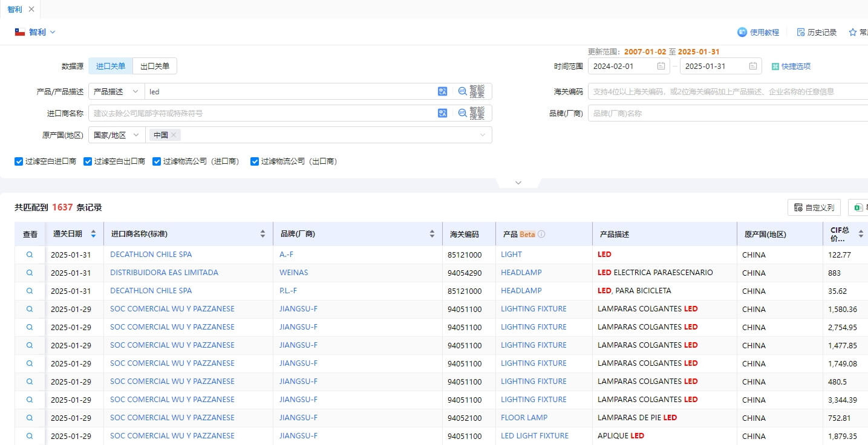Click the 品牌(厂商) name input field
Viewport: 868px width, 445px height.
click(x=728, y=113)
